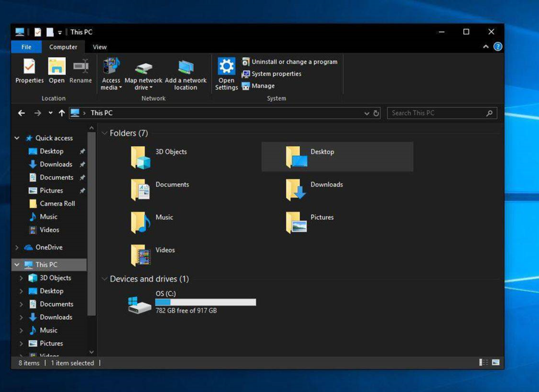Open Settings via the gear icon
The width and height of the screenshot is (539, 392).
226,67
